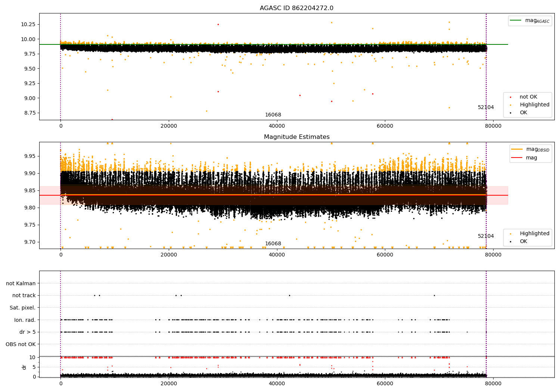Click the 'dr' axis label in the bottom plot

pos(24,367)
